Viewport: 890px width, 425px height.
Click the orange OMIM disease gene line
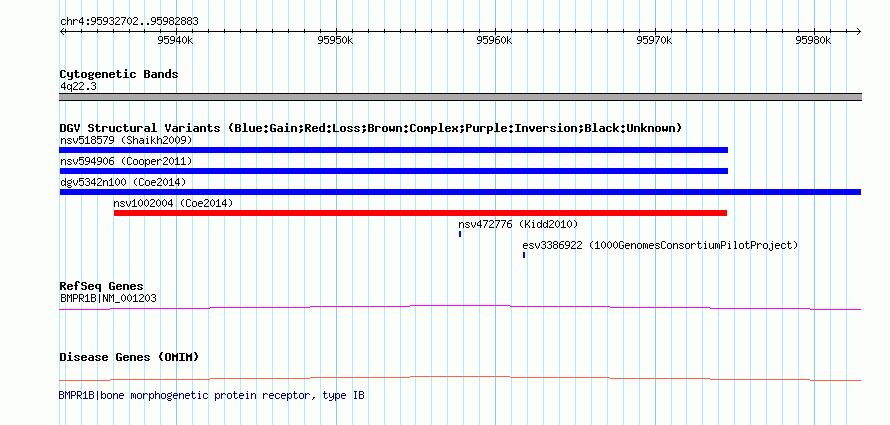(x=460, y=378)
